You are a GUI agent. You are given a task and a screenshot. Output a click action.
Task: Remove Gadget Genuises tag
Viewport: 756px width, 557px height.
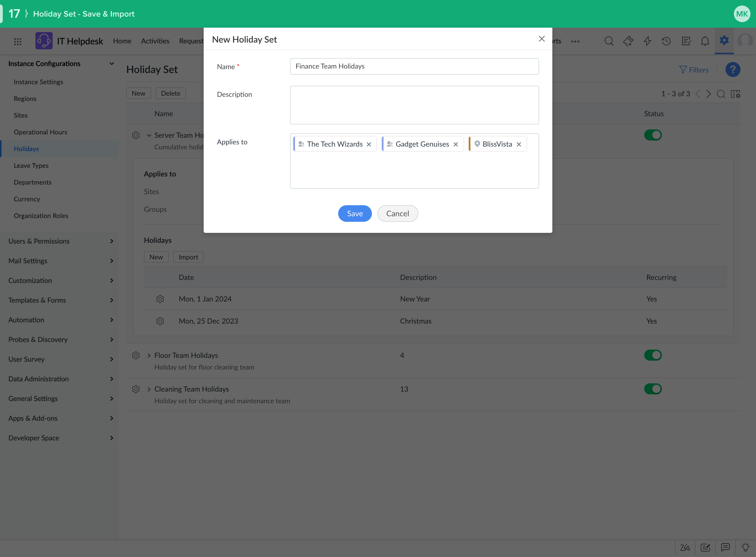pyautogui.click(x=456, y=144)
